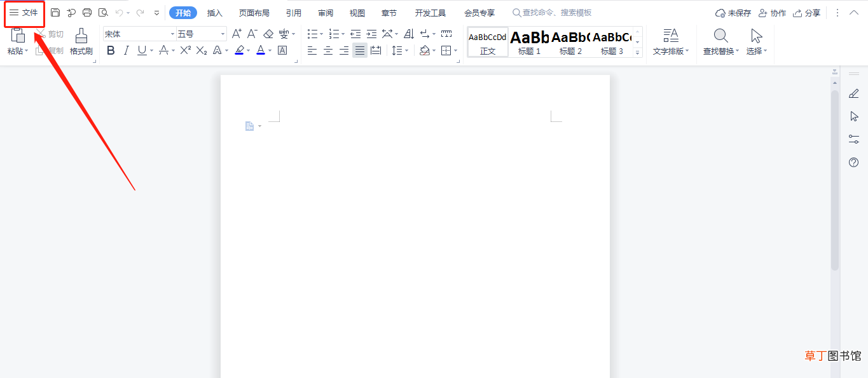Click the Print icon in quick access toolbar
Image resolution: width=868 pixels, height=378 pixels.
pyautogui.click(x=87, y=13)
